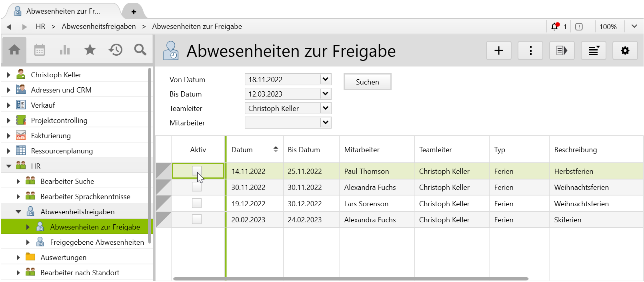Select Freigegebene Abwesenheiten in the tree
This screenshot has width=644, height=282.
tap(97, 242)
